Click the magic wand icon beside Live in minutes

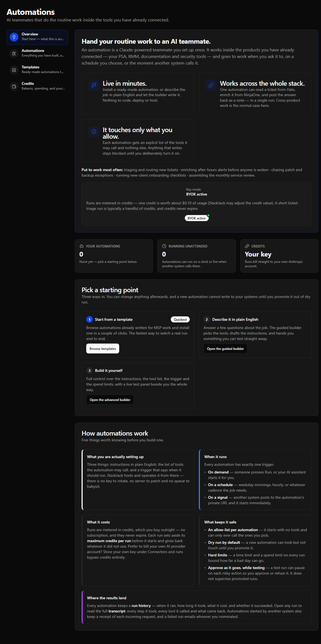94,85
